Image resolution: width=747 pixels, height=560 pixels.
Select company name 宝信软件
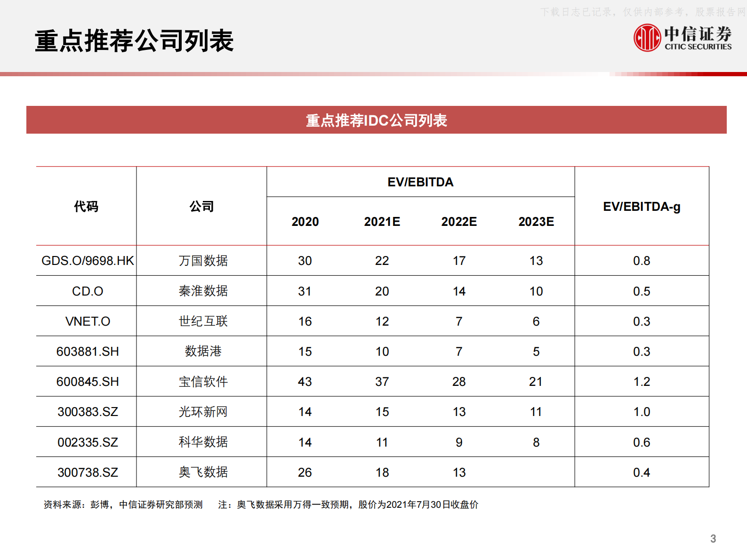point(203,381)
